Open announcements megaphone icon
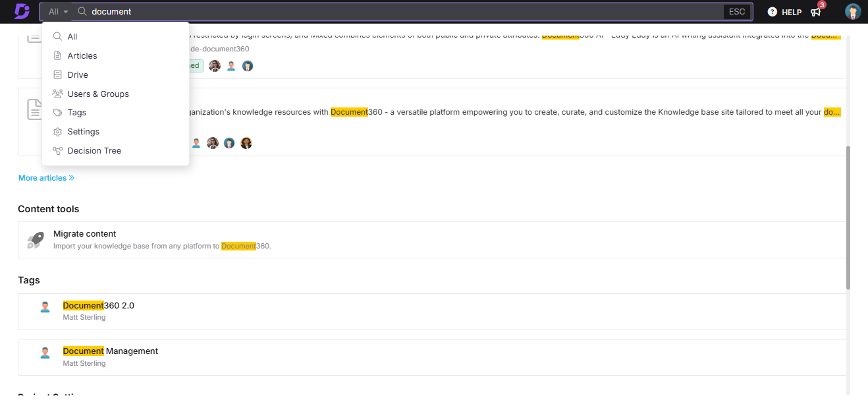 (x=815, y=12)
